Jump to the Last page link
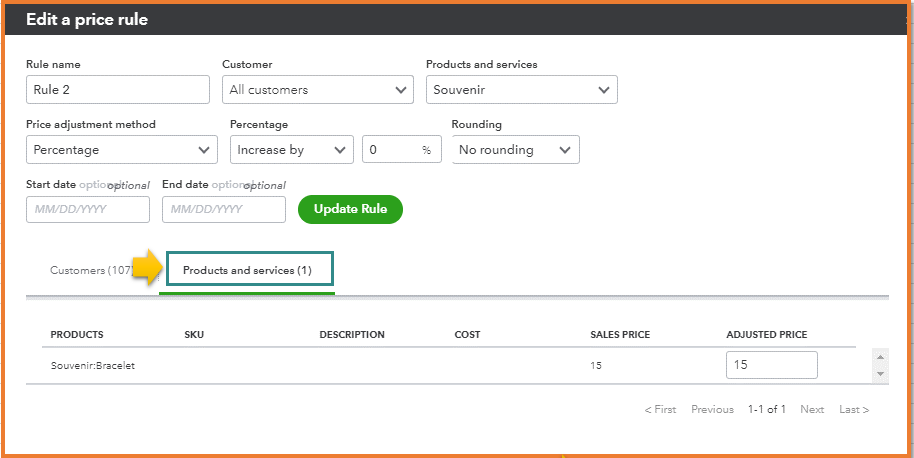 [x=854, y=410]
